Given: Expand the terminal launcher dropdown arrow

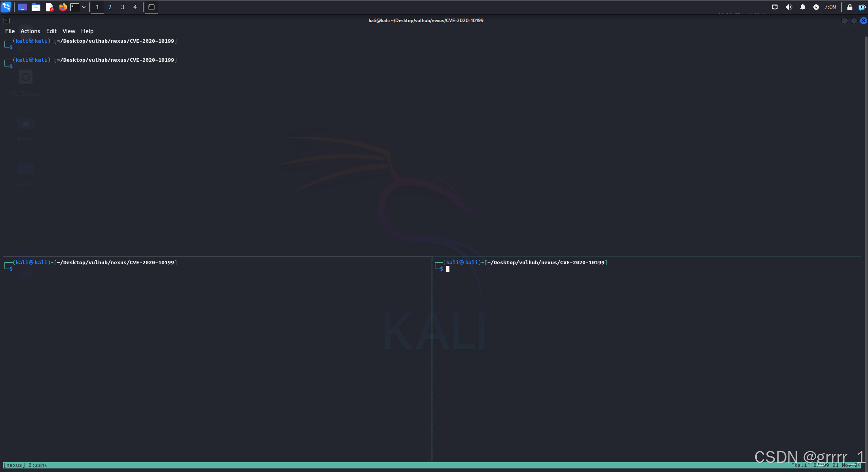Looking at the screenshot, I should coord(84,7).
